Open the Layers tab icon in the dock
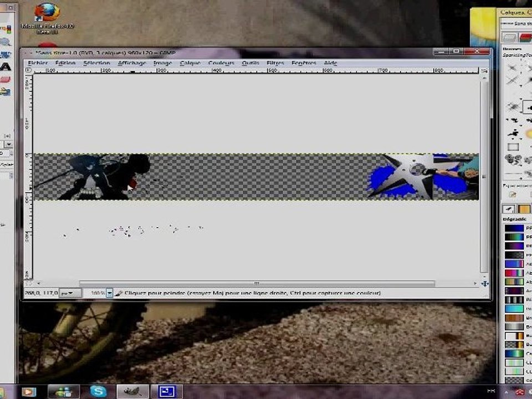This screenshot has height=399, width=532. [509, 37]
